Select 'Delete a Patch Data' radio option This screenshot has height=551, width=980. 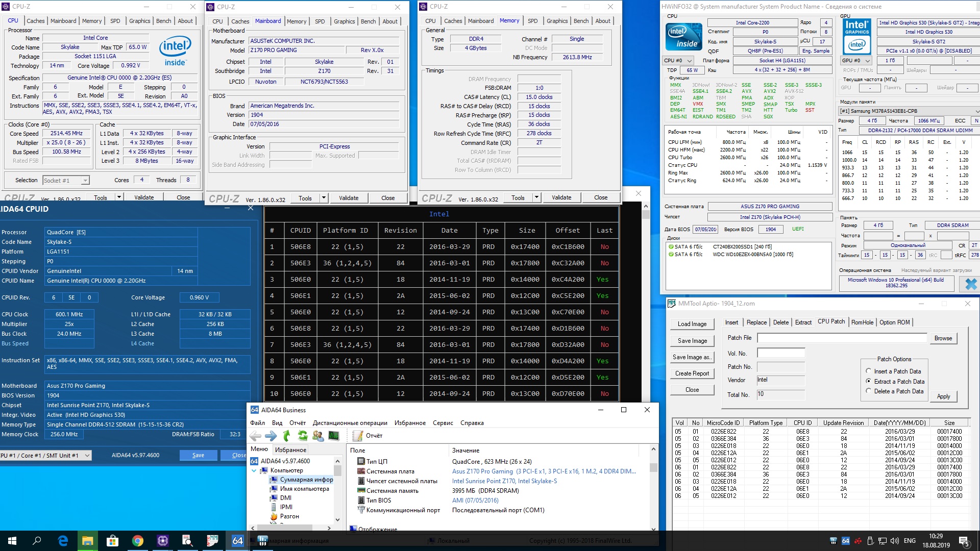869,391
